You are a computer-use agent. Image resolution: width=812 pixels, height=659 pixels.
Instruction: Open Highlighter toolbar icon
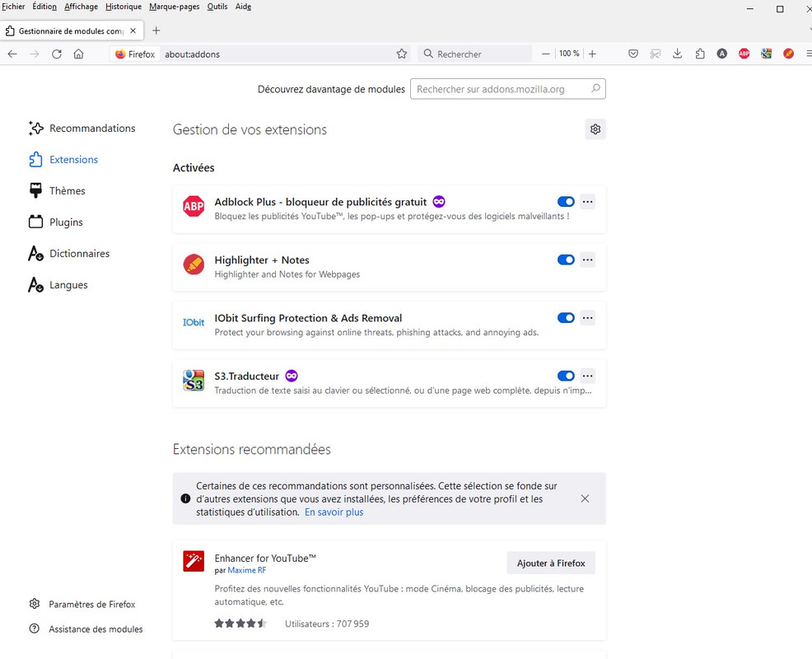[x=789, y=54]
